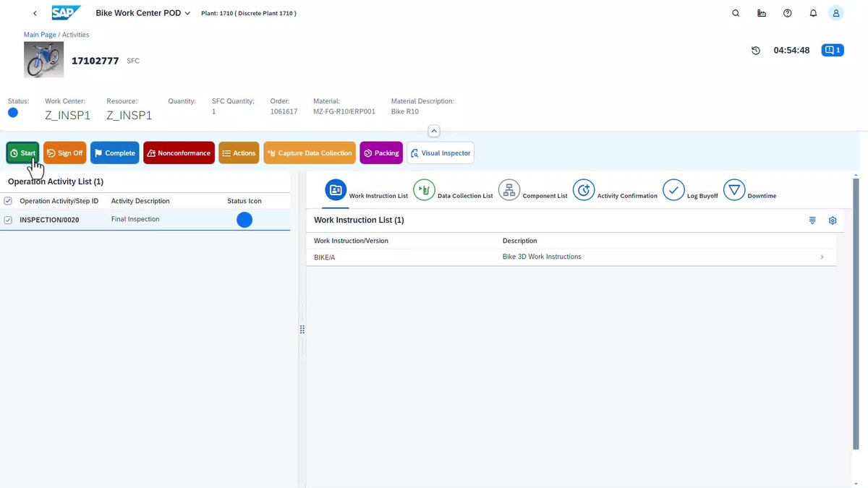Click the purple Packing button
The height and width of the screenshot is (488, 868).
coord(381,153)
